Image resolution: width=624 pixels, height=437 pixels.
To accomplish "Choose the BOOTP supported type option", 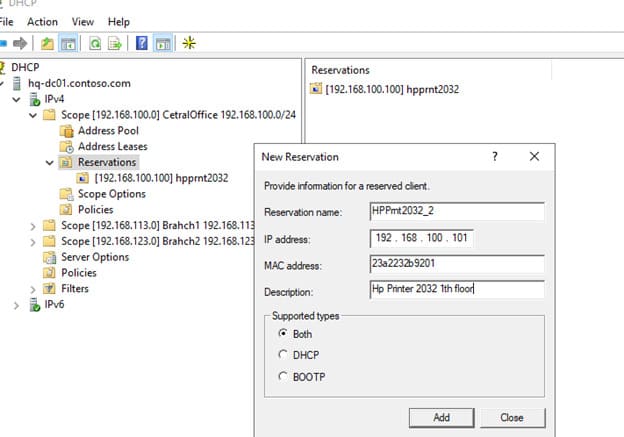I will pyautogui.click(x=283, y=375).
